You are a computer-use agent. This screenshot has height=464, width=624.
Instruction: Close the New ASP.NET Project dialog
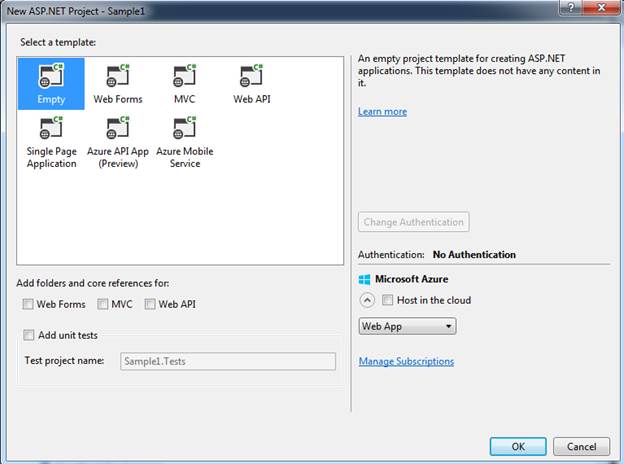601,8
